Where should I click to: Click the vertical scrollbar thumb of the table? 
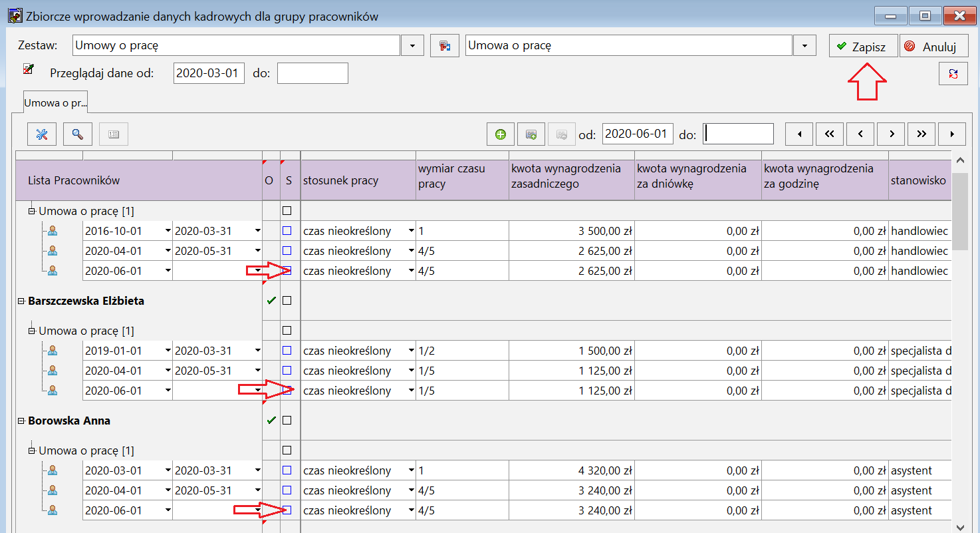(960, 210)
